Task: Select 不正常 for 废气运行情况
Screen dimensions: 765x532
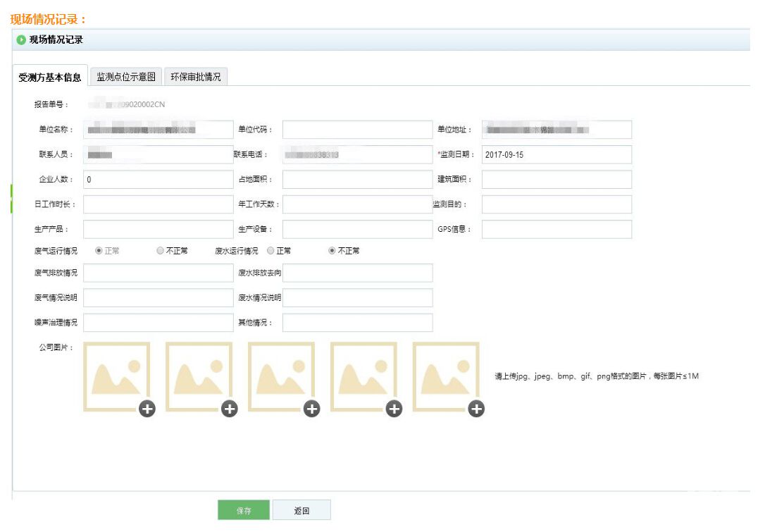Action: tap(160, 251)
